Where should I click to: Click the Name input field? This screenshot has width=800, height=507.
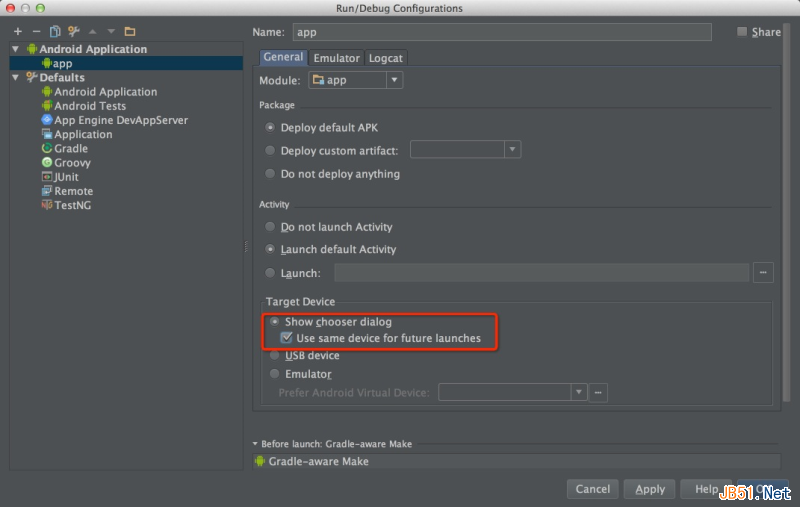502,32
